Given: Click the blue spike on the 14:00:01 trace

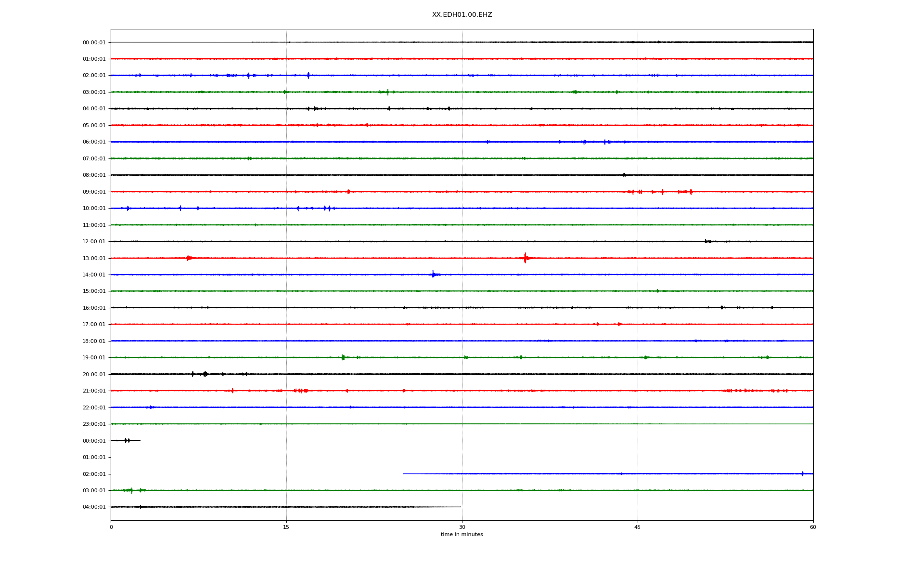Looking at the screenshot, I should (433, 275).
